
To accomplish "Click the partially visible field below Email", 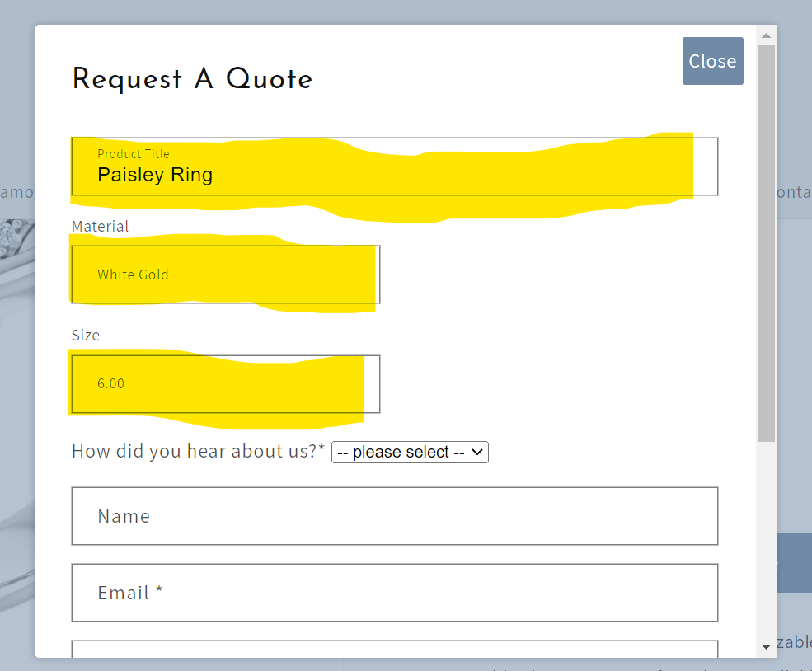I will 394,650.
